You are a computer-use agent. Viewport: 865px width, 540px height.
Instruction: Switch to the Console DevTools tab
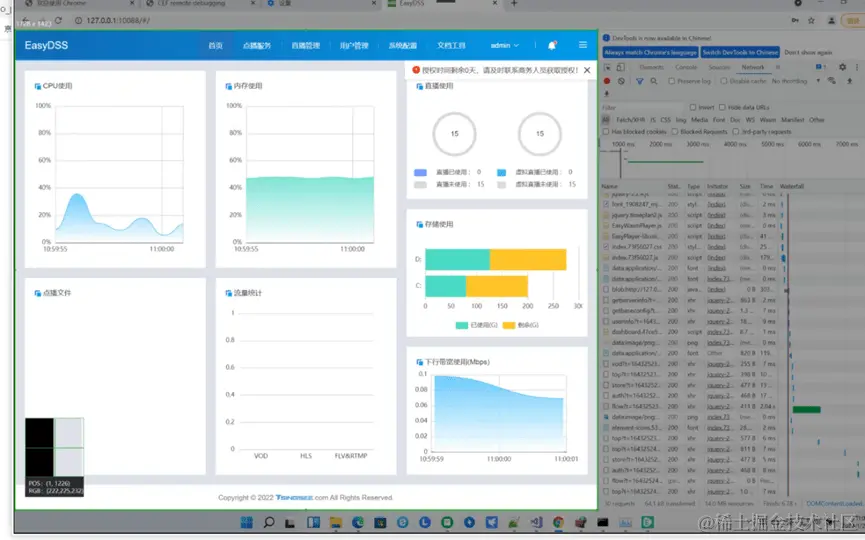point(686,67)
